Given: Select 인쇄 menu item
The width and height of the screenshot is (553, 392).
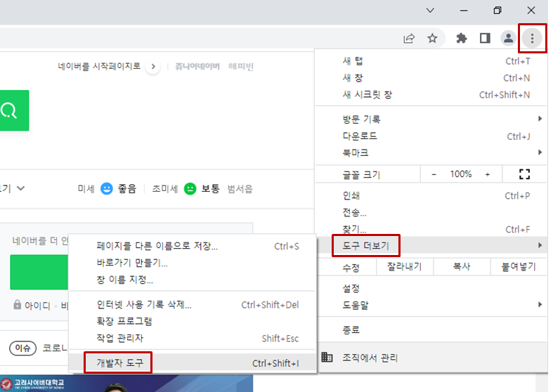Looking at the screenshot, I should point(431,195).
